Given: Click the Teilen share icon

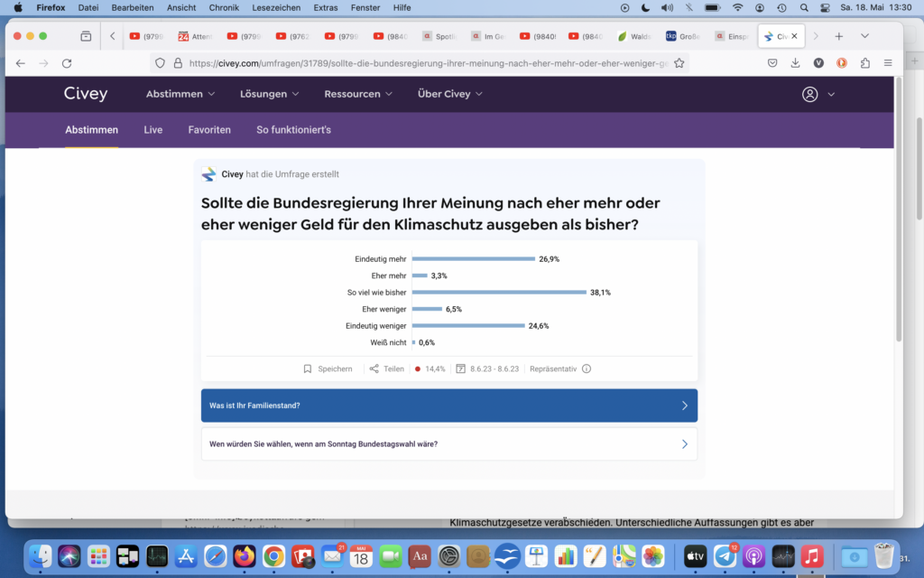Looking at the screenshot, I should click(x=374, y=368).
